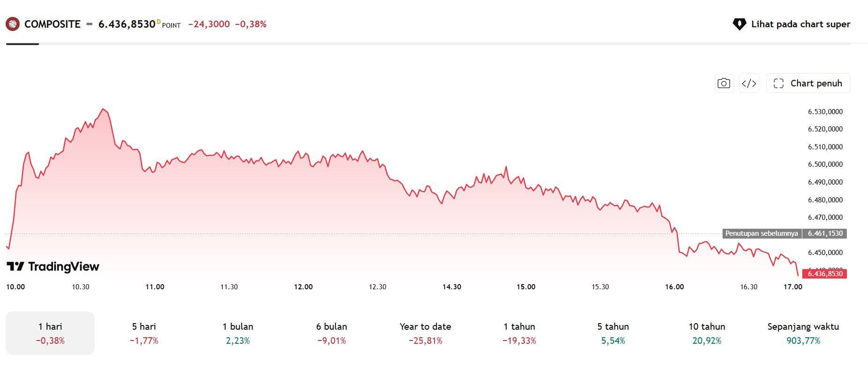The width and height of the screenshot is (868, 387).
Task: Click the TradingView logo on chart
Action: coord(53,266)
